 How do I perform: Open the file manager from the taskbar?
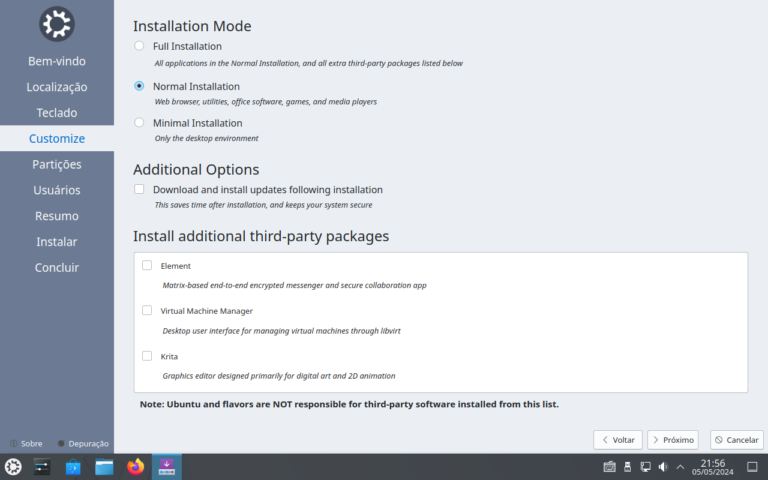105,467
